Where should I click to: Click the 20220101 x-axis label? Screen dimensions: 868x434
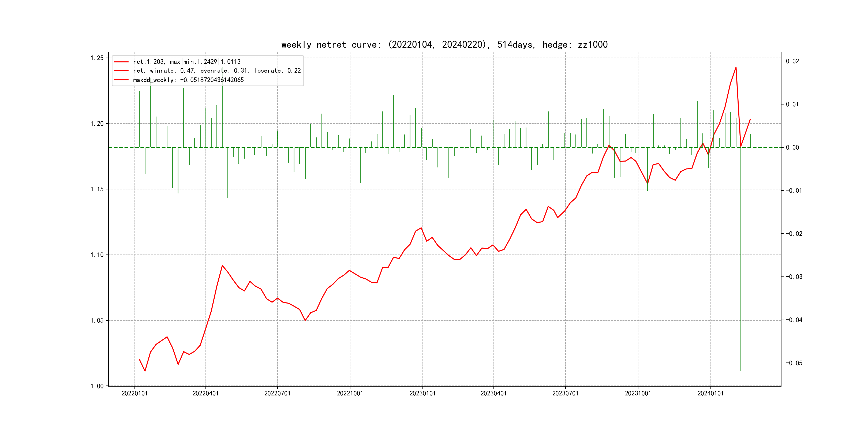pos(134,393)
